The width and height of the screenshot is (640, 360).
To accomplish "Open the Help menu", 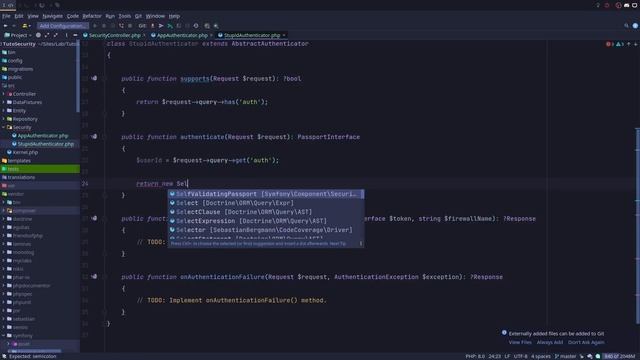I will click(174, 16).
